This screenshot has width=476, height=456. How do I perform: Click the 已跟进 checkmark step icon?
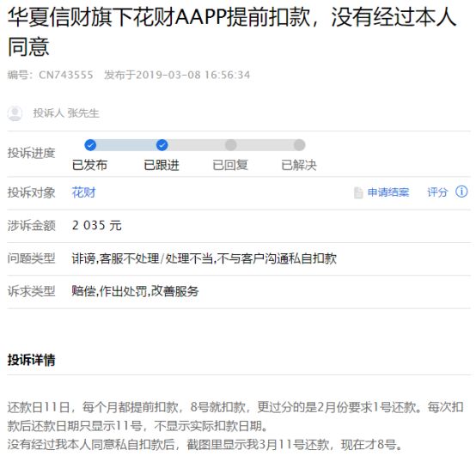point(162,145)
